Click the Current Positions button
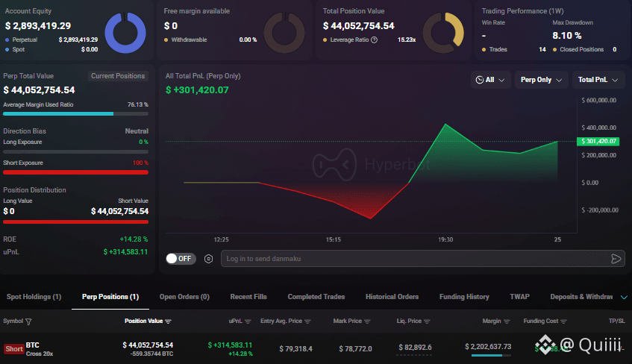The width and height of the screenshot is (632, 364). coord(118,76)
